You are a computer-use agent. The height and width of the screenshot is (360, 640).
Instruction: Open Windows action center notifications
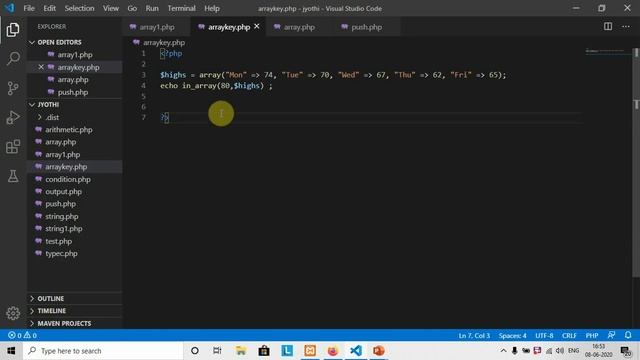tap(625, 351)
